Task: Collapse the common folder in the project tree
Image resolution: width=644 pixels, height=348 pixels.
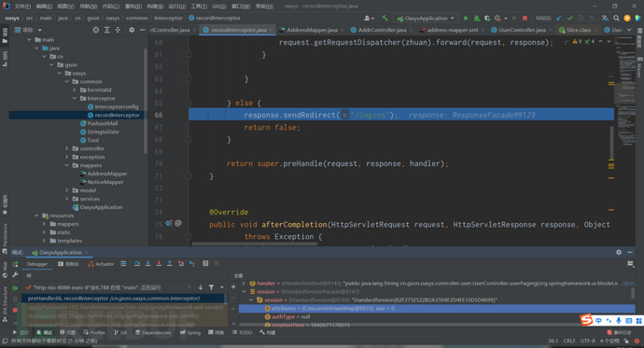Action: (67, 82)
